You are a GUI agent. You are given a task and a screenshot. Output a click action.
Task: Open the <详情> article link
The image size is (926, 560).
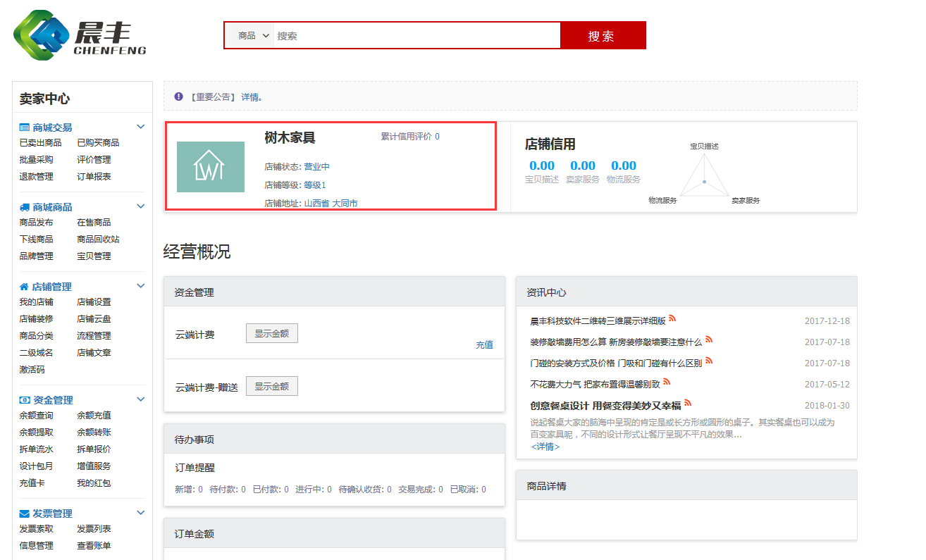click(x=545, y=447)
